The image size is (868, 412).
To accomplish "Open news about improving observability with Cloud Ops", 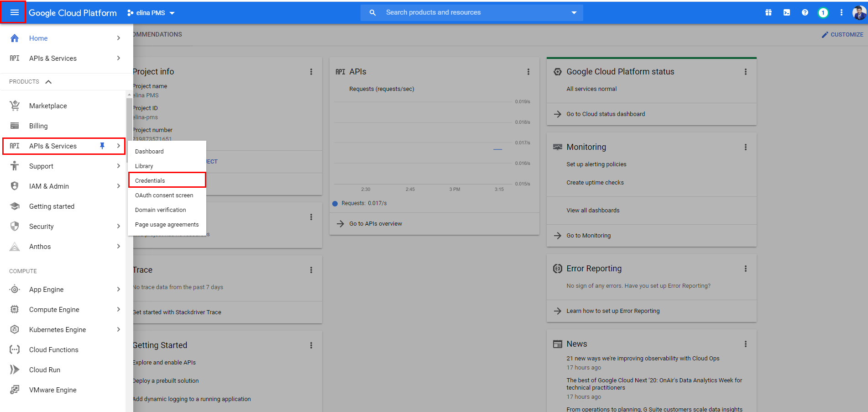I will tap(643, 358).
